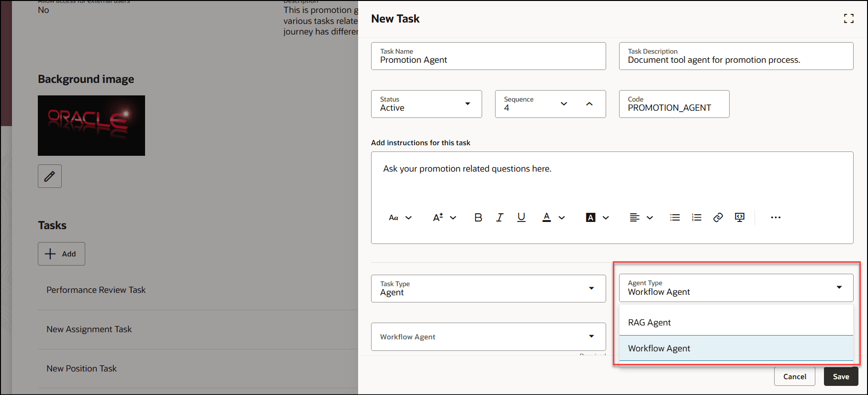Click the Task Name field
Viewport: 868px width, 395px height.
point(488,56)
